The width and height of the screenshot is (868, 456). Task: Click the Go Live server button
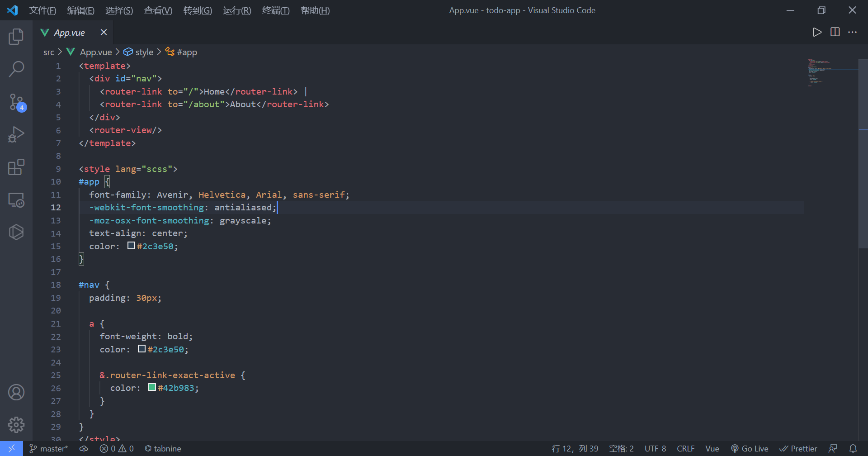750,448
